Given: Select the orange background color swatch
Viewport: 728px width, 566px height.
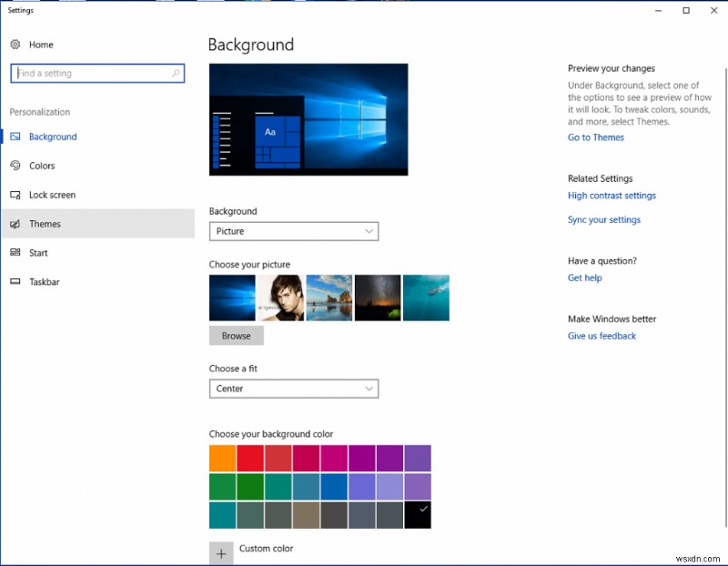Looking at the screenshot, I should point(222,458).
